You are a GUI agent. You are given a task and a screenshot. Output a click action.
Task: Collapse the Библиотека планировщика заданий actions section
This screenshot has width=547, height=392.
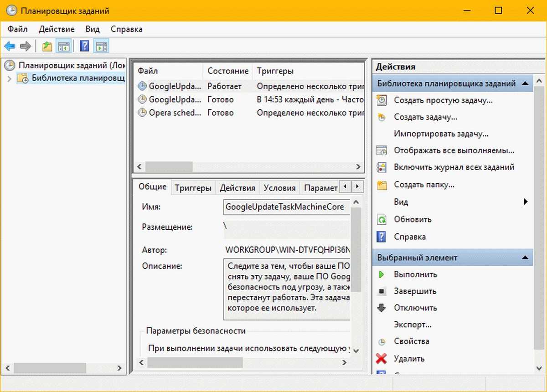pyautogui.click(x=525, y=84)
